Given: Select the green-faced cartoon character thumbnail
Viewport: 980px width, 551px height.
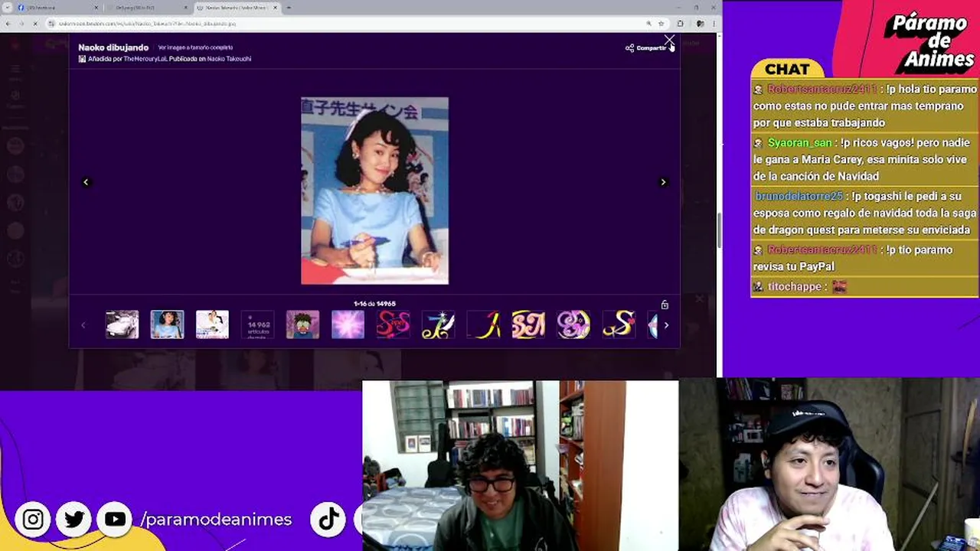Looking at the screenshot, I should 302,325.
